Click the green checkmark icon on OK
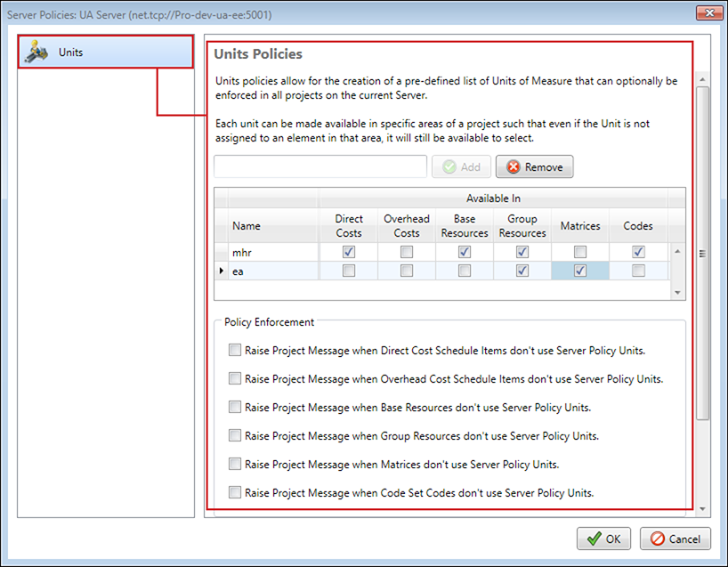 pyautogui.click(x=592, y=539)
